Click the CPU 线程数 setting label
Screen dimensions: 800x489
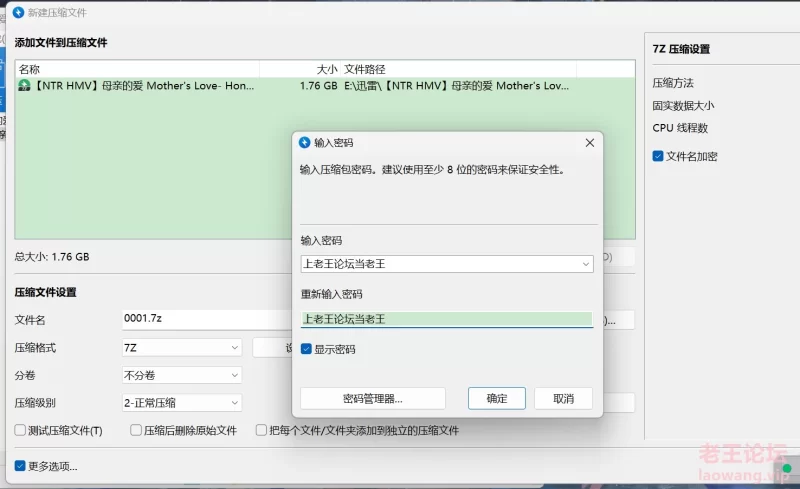[680, 128]
